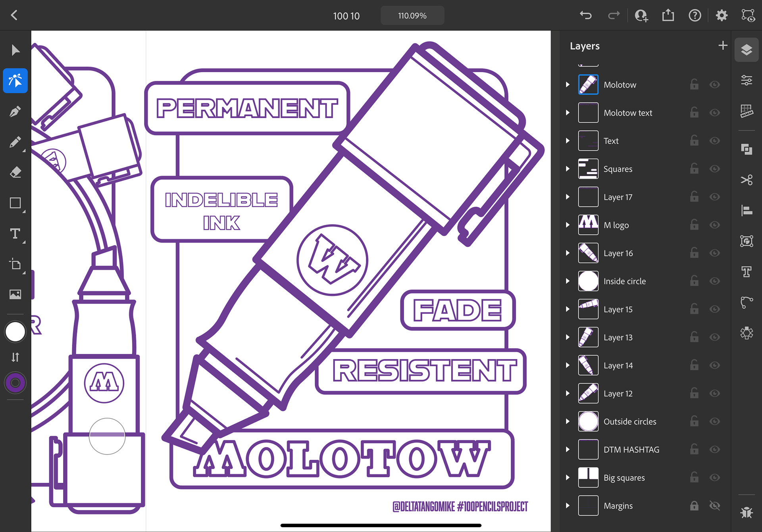Image resolution: width=762 pixels, height=532 pixels.
Task: Open the Type properties panel
Action: pos(747,272)
